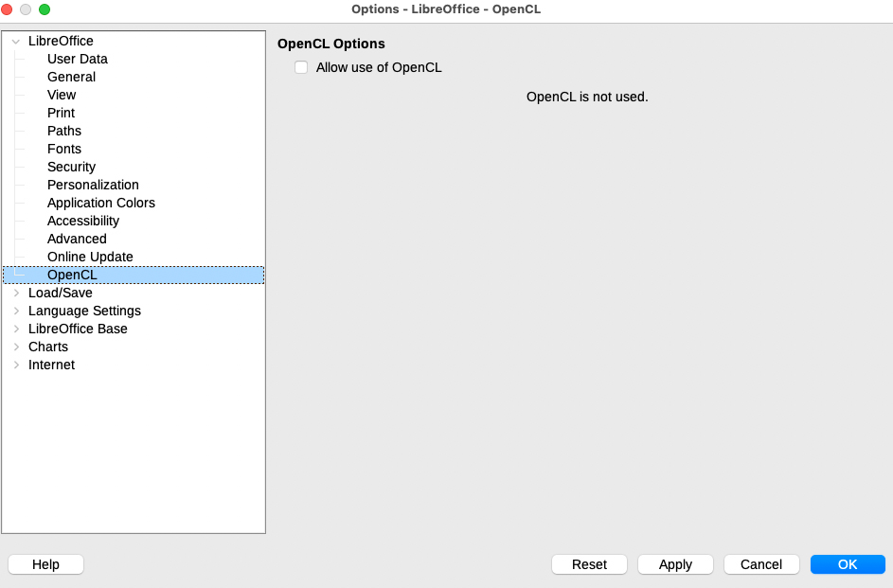Click the OpenCL Options heading
The width and height of the screenshot is (893, 588).
coord(330,44)
